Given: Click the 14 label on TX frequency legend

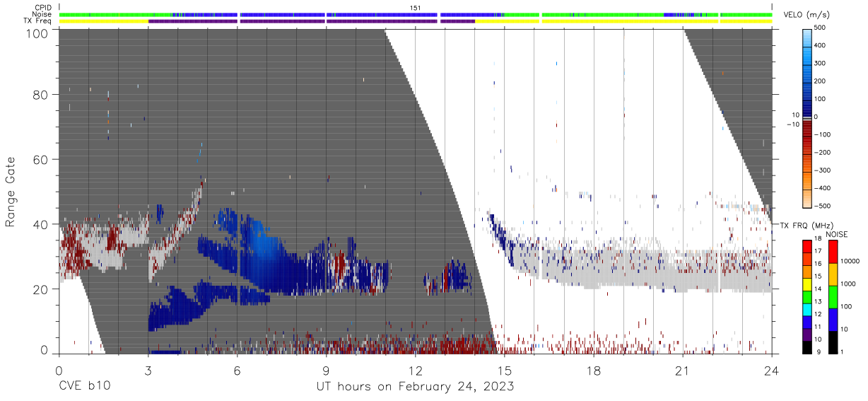Looking at the screenshot, I should (x=817, y=289).
